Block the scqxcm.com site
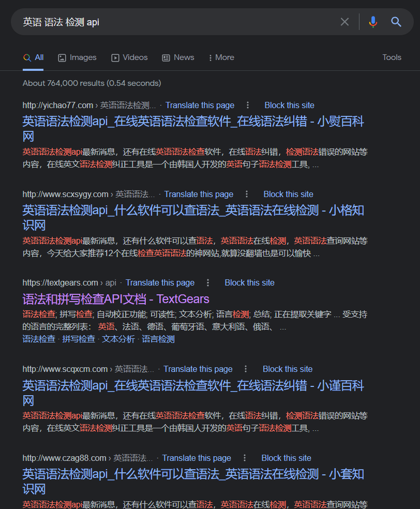The image size is (420, 509). point(288,369)
